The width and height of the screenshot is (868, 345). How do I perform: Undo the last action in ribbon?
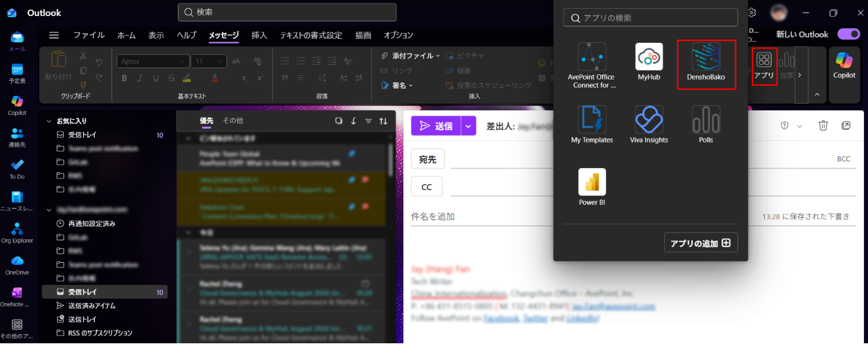[100, 61]
